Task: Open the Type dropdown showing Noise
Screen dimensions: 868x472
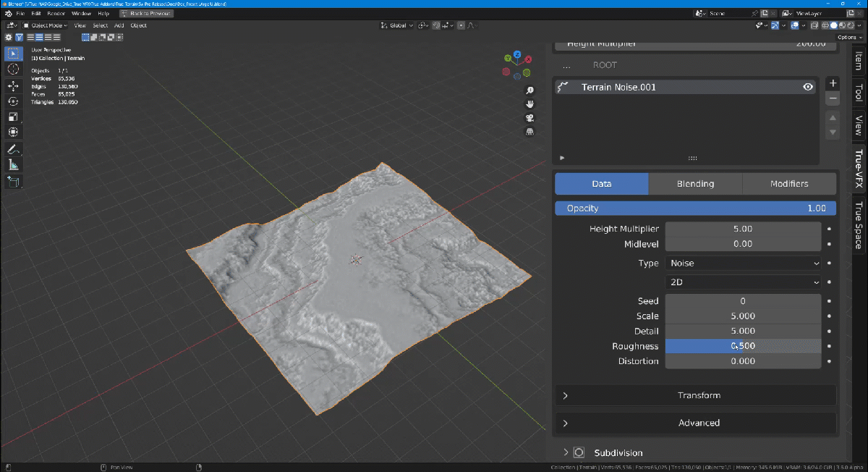Action: coord(743,264)
